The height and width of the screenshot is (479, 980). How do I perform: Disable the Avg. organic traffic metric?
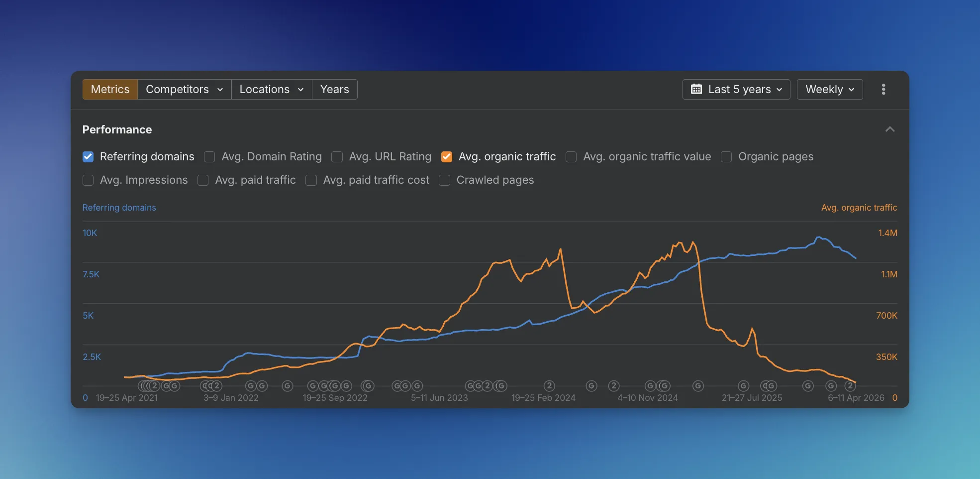(447, 156)
